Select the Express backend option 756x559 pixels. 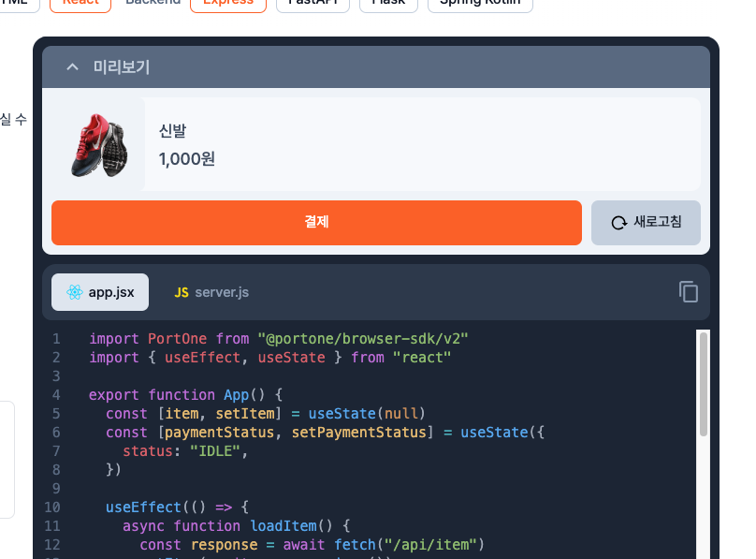228,4
